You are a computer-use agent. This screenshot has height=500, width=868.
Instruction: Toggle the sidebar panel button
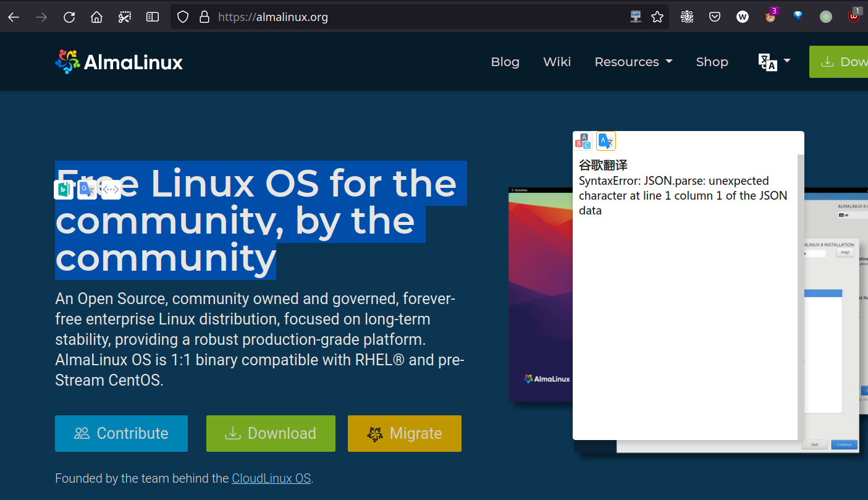153,17
